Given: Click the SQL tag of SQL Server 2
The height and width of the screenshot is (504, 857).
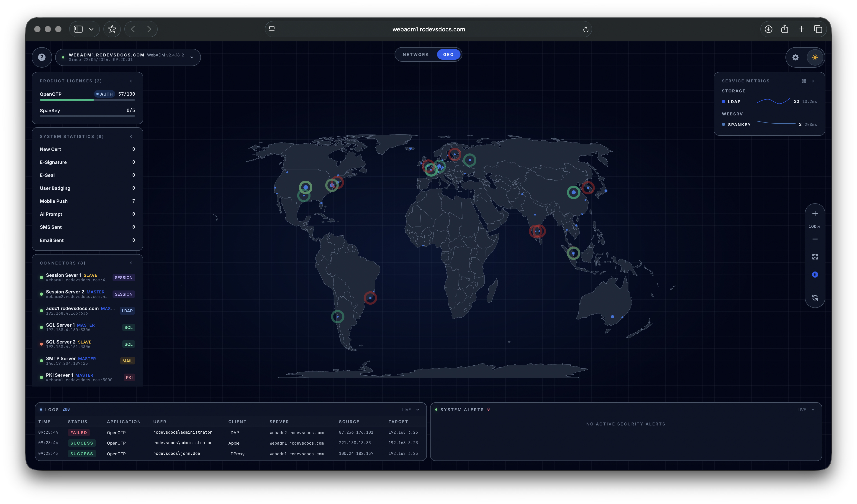Looking at the screenshot, I should coord(128,344).
